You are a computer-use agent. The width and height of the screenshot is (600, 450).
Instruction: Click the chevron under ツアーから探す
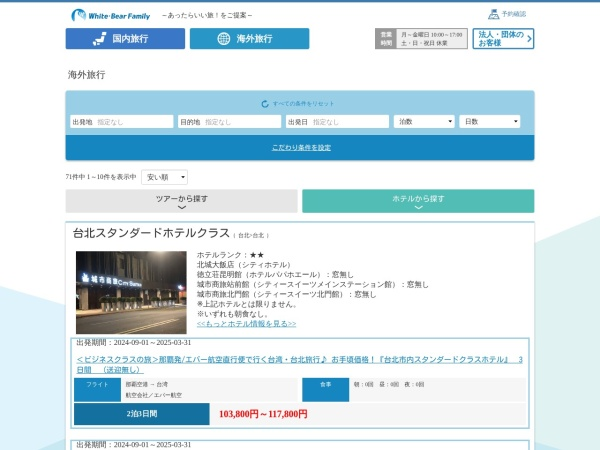182,207
